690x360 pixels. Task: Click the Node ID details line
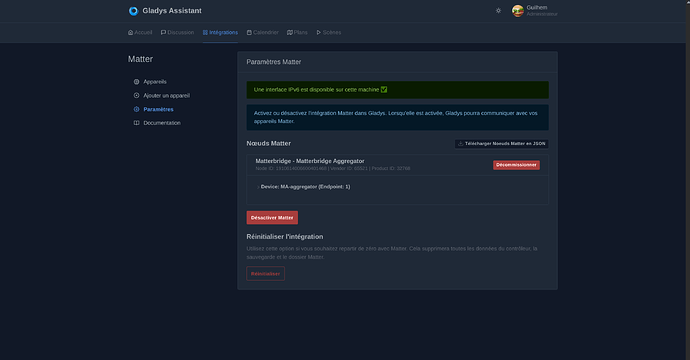point(333,169)
